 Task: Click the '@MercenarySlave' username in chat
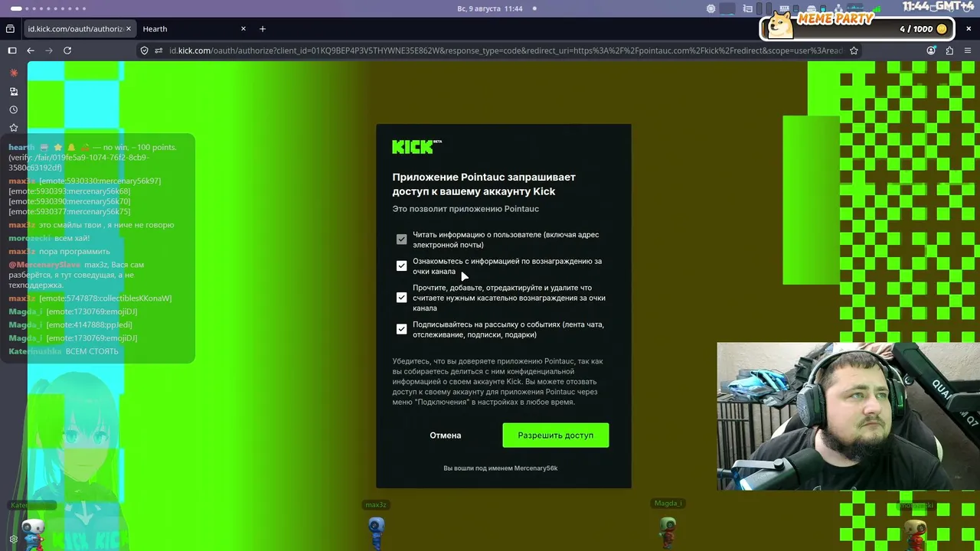click(44, 265)
